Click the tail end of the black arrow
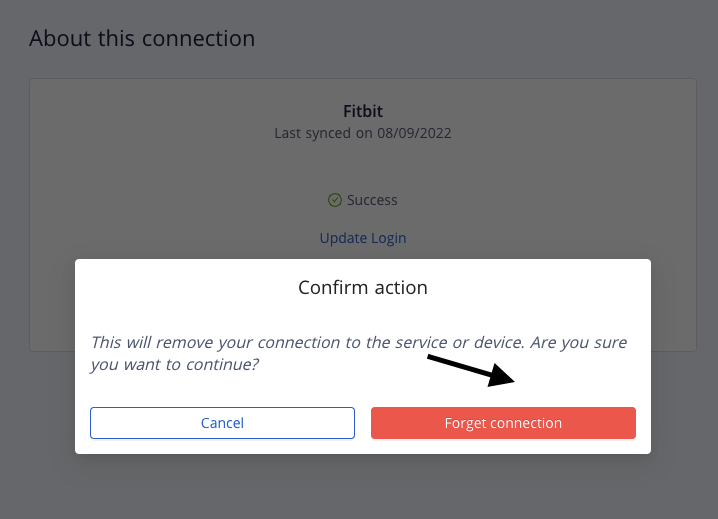This screenshot has height=519, width=718. click(x=431, y=357)
